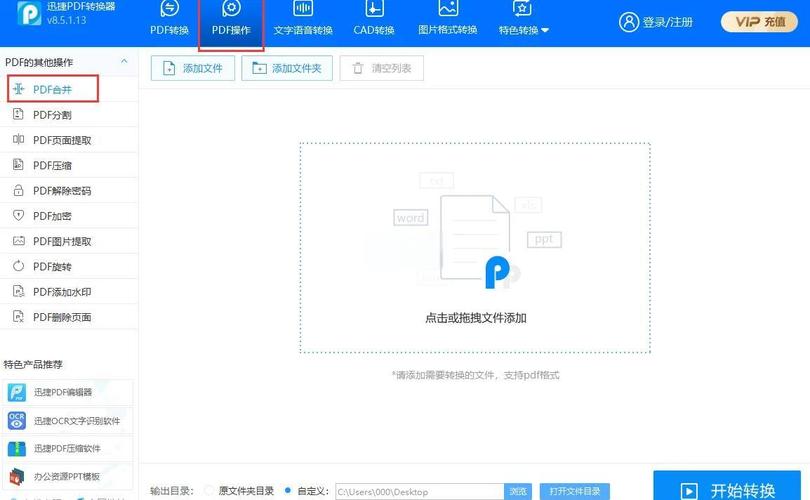Screen dimensions: 810x500
Task: Open 迅捷OCR文字识别软件 product recommendation
Action: [67, 420]
